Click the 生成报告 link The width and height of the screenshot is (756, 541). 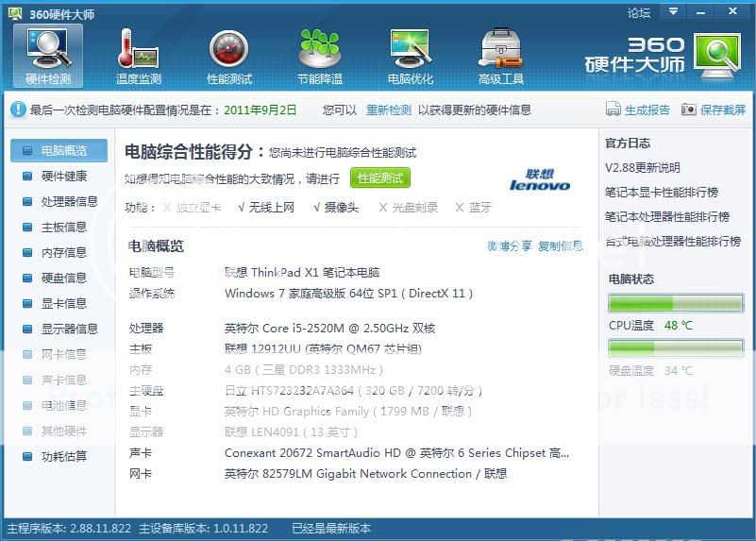[647, 110]
